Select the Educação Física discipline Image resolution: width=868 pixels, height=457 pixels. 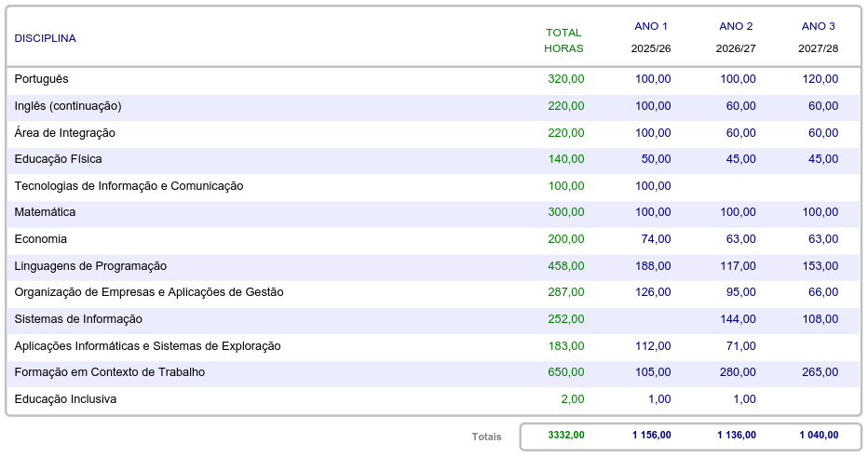pyautogui.click(x=58, y=159)
